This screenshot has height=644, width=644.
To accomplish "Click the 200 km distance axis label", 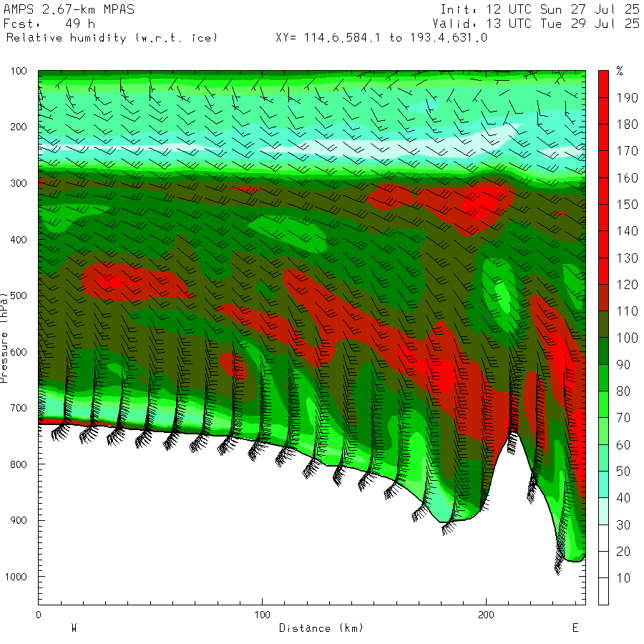I will coord(487,615).
